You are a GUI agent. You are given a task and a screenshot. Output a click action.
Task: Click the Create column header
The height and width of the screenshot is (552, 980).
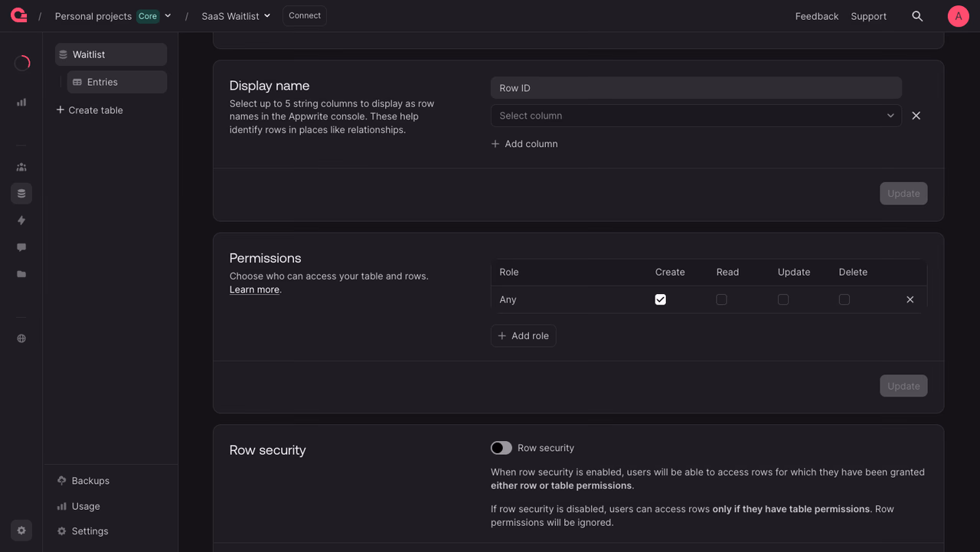670,273
